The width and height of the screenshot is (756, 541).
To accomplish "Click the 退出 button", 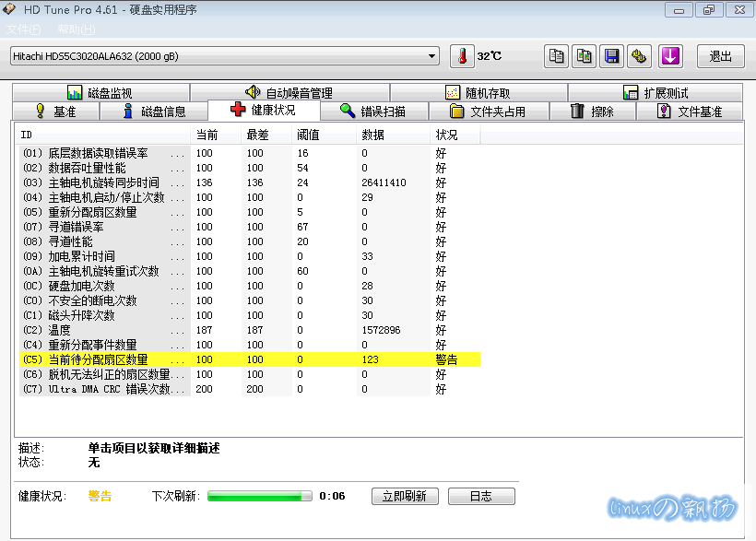I will (720, 56).
